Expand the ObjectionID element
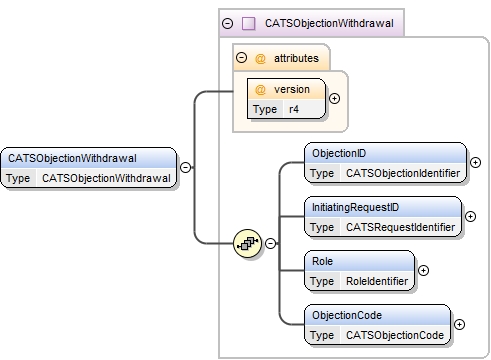Image resolution: width=491 pixels, height=360 pixels. tap(475, 162)
